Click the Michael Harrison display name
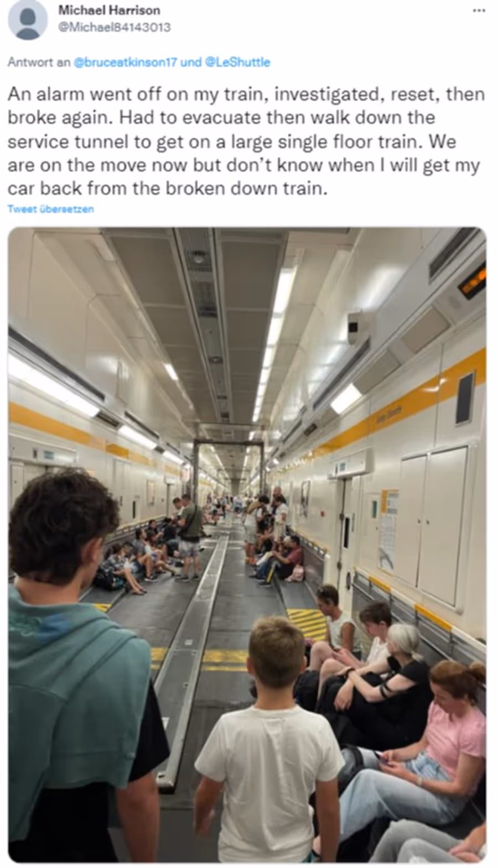Viewport: 498px width, 868px height. pos(109,10)
